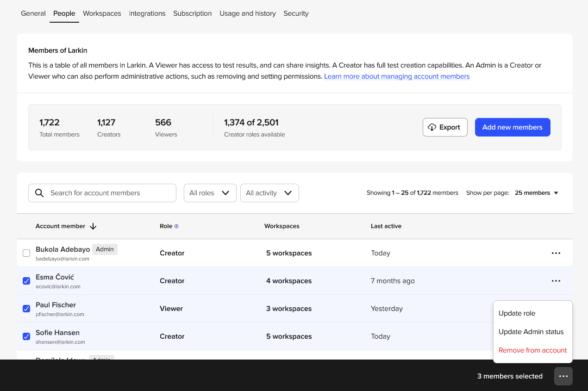Switch to the Usage and history tab

[248, 13]
